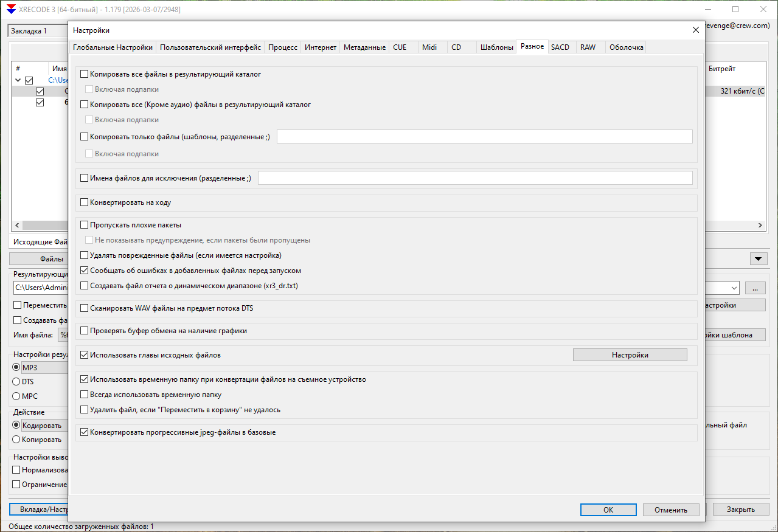Screen dimensions: 778x532
Task: Collapse the file tree root node
Action: coord(18,80)
